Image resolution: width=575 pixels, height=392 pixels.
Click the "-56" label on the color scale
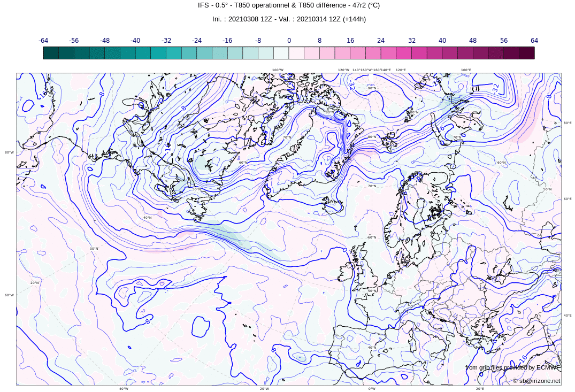[x=74, y=40]
